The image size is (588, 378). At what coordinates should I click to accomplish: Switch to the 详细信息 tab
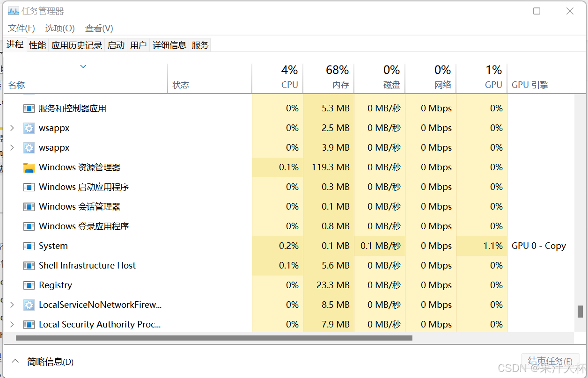(x=169, y=45)
